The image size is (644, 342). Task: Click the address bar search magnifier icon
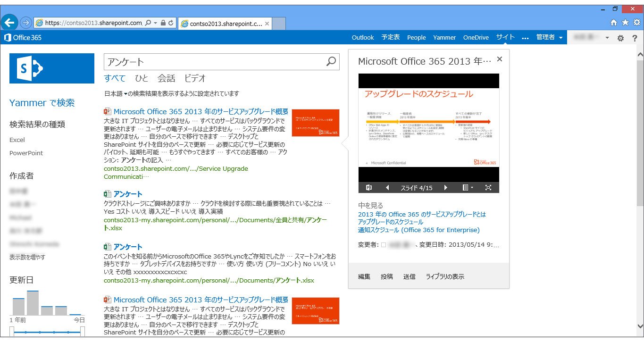(x=148, y=23)
